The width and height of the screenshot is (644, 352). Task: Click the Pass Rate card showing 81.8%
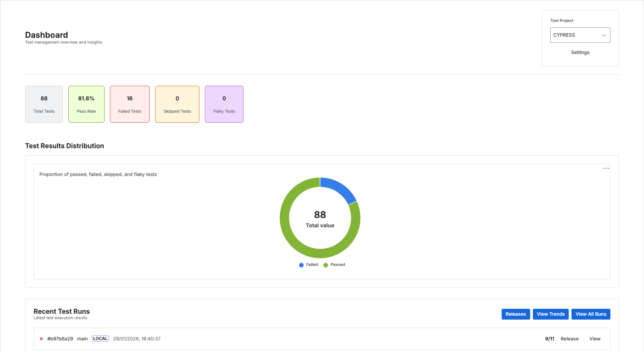click(x=86, y=104)
